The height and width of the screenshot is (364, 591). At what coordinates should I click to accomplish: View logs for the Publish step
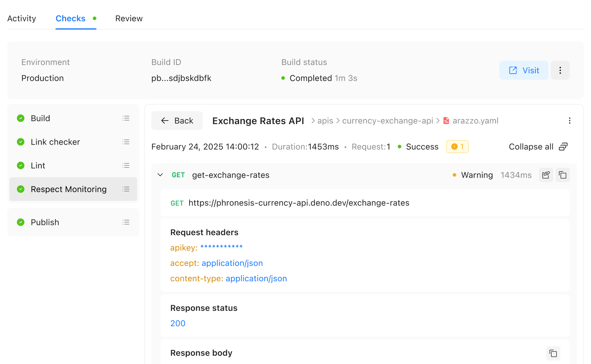coord(126,222)
